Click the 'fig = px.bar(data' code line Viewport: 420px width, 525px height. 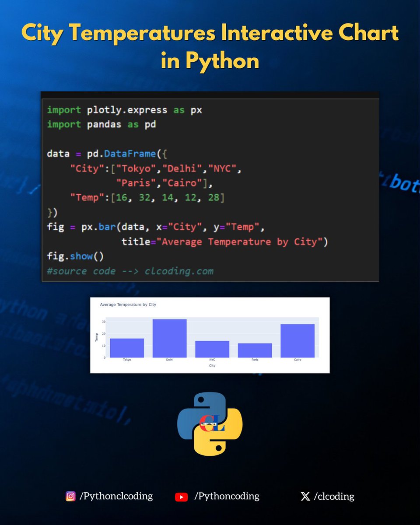coord(156,227)
